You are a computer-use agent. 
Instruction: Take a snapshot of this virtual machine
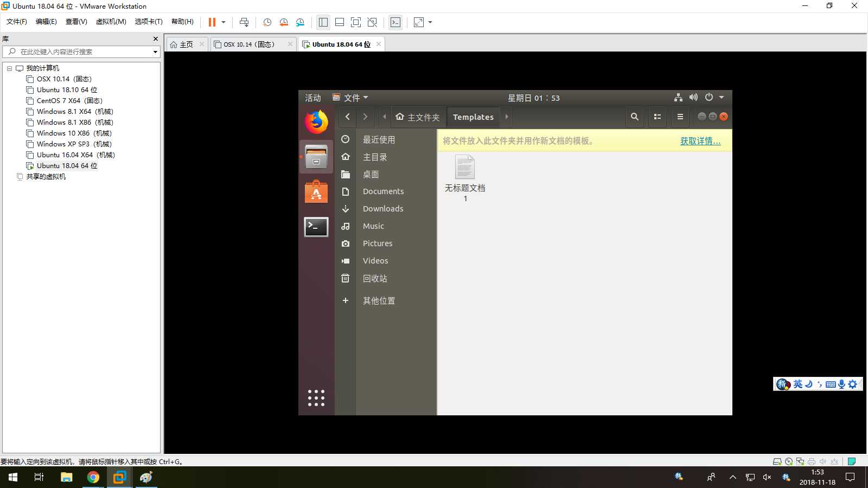pos(267,22)
